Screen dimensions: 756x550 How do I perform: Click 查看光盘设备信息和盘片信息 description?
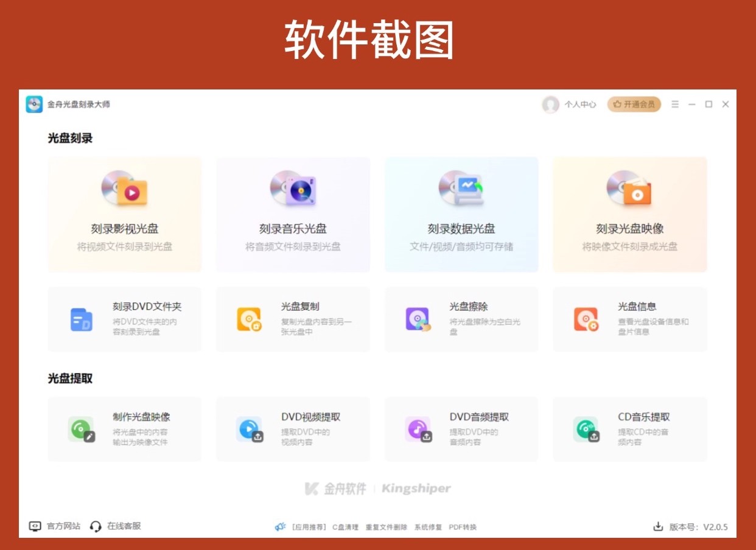click(654, 327)
